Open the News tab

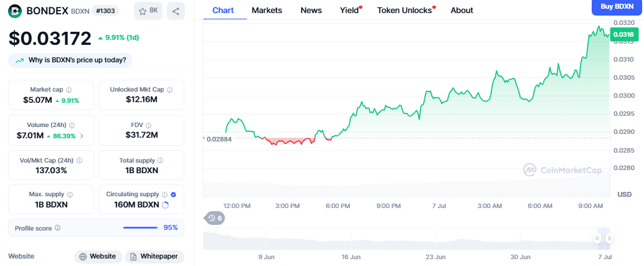click(311, 10)
